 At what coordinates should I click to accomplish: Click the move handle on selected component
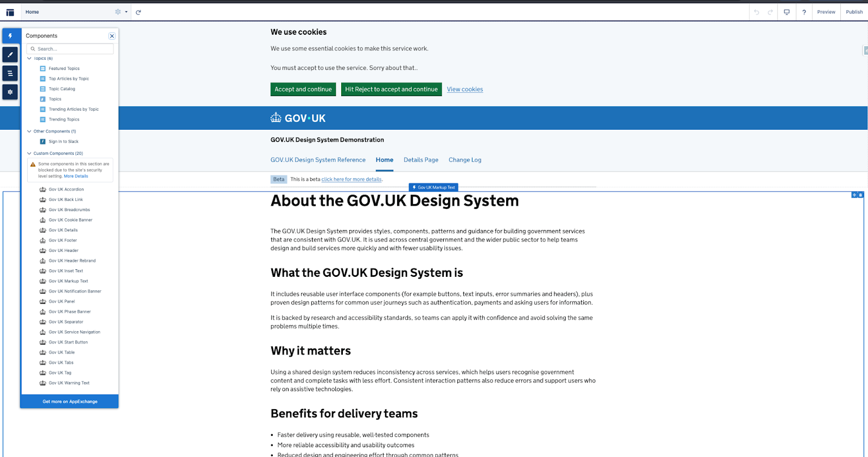coord(854,195)
